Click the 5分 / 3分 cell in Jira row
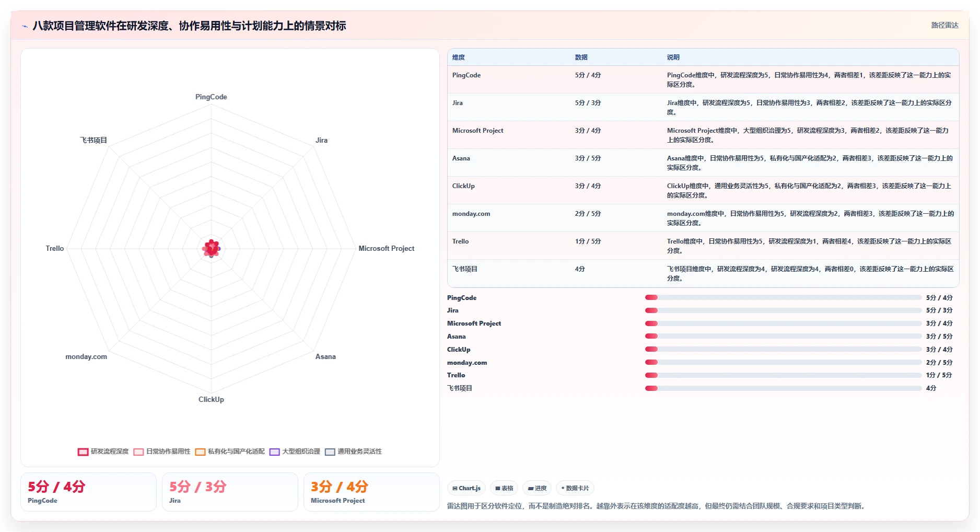The image size is (980, 532). [x=588, y=103]
